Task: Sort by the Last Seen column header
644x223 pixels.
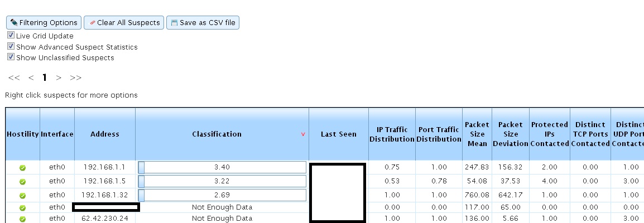Action: 338,134
